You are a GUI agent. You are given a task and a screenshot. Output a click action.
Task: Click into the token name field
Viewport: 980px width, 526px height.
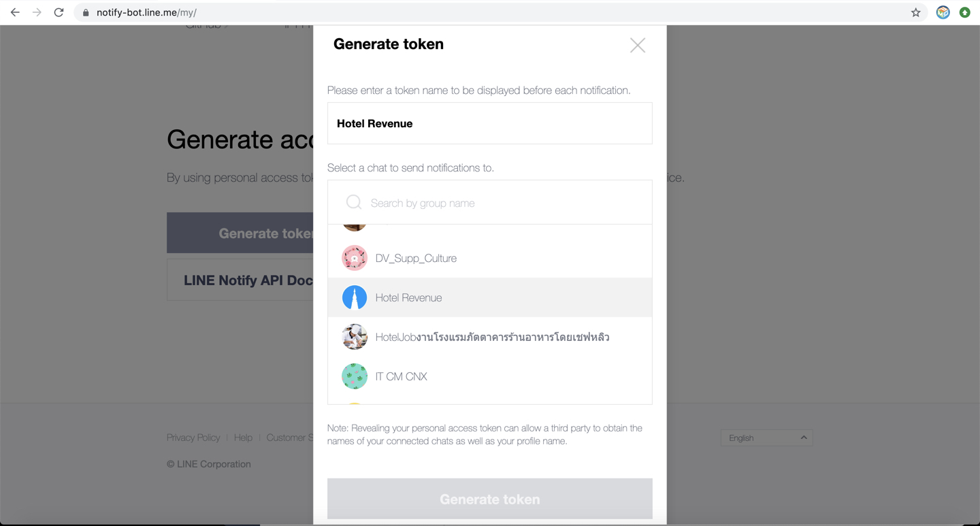point(490,123)
